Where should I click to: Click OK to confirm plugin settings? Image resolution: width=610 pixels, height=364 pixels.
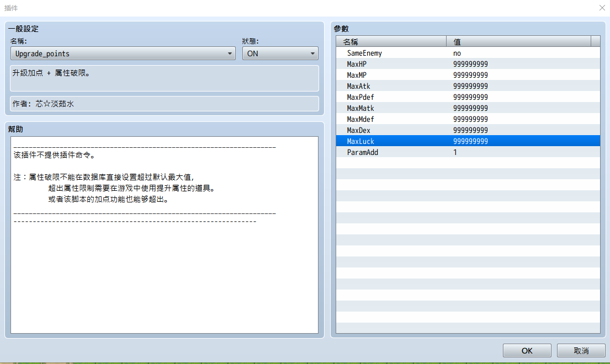pyautogui.click(x=527, y=350)
